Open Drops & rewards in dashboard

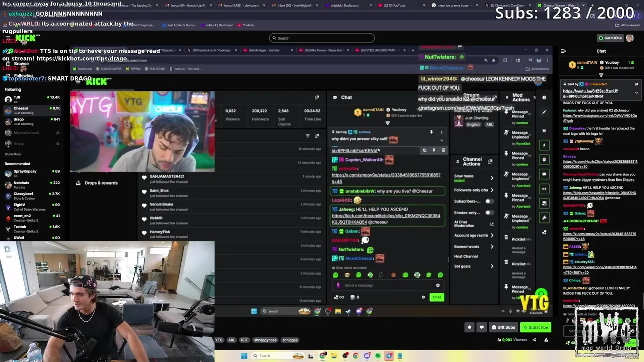click(x=97, y=183)
